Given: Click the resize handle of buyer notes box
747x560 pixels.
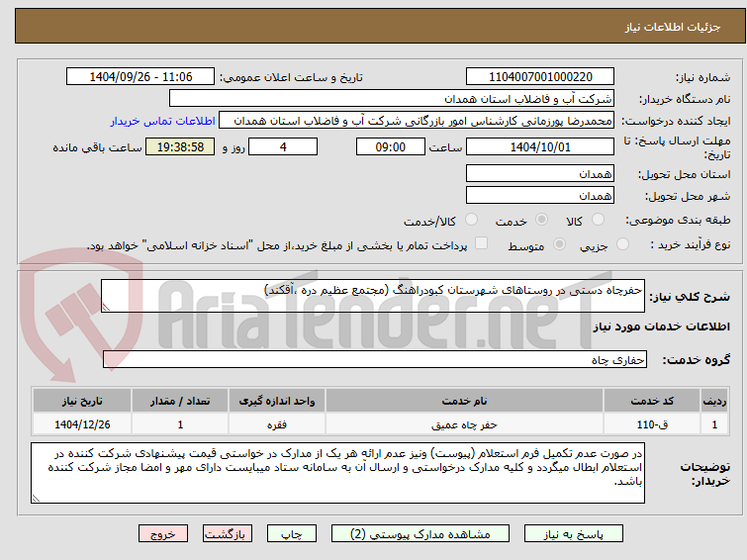Looking at the screenshot, I should pyautogui.click(x=37, y=498).
